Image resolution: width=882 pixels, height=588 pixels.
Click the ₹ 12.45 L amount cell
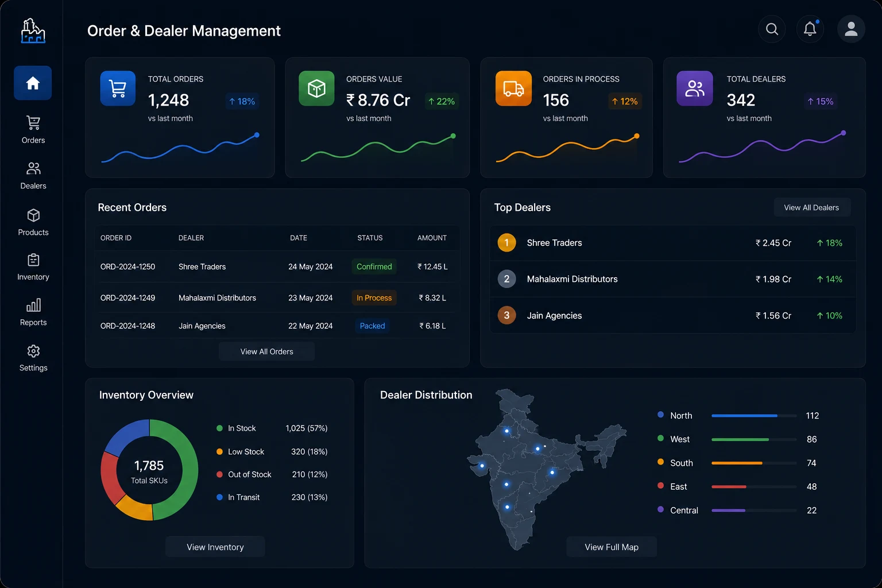[x=432, y=266]
